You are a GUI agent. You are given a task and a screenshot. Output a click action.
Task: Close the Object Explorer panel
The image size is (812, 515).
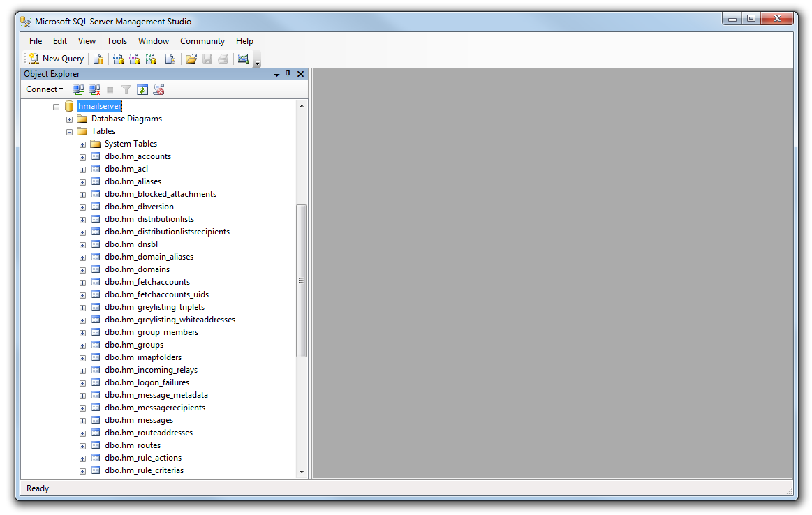[301, 74]
